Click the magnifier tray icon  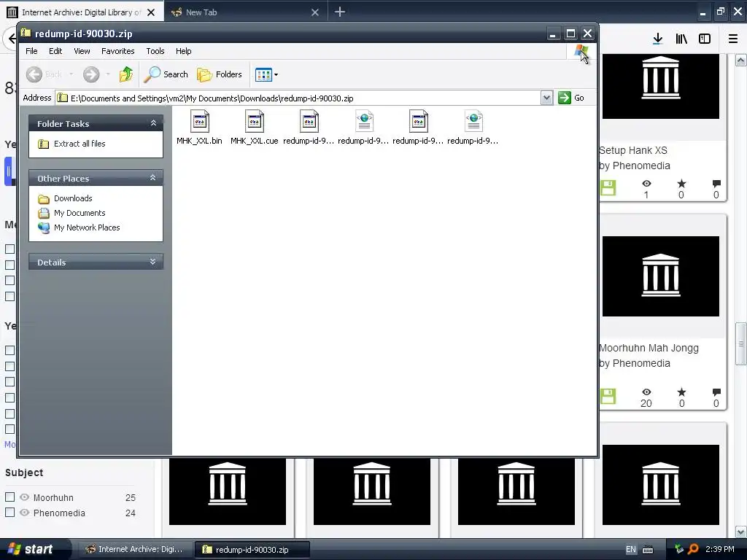693,549
